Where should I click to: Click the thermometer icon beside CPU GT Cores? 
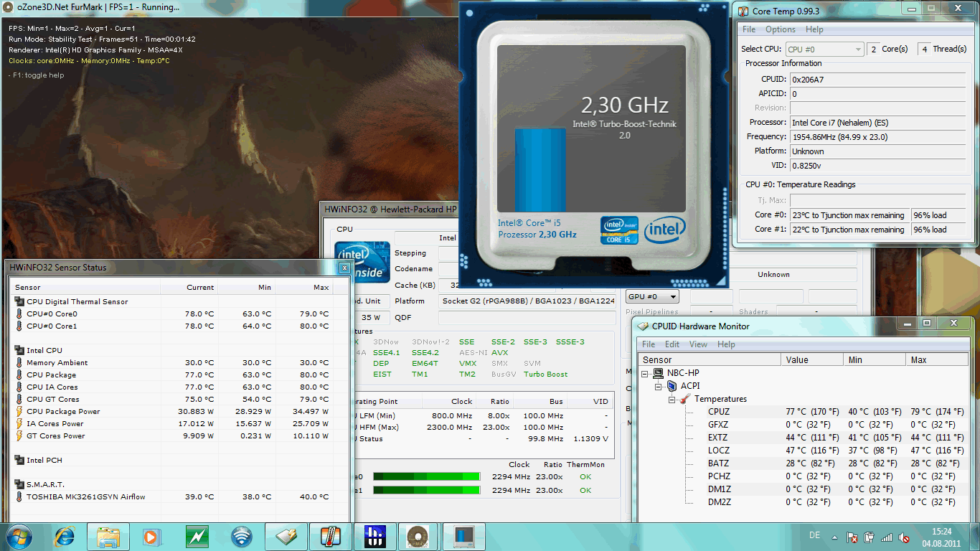tap(19, 399)
